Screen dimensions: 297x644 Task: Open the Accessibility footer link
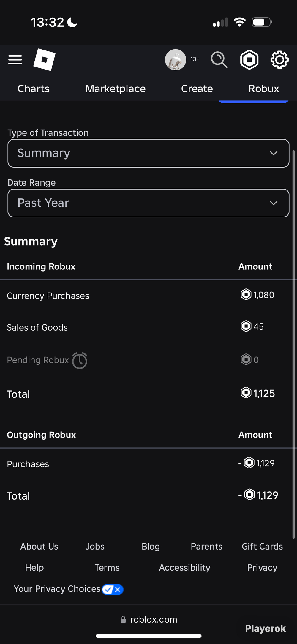coord(185,568)
